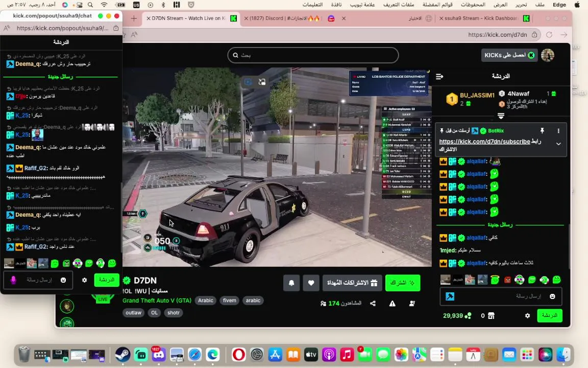Click the Kick بحث search field
588x368 pixels.
click(313, 55)
